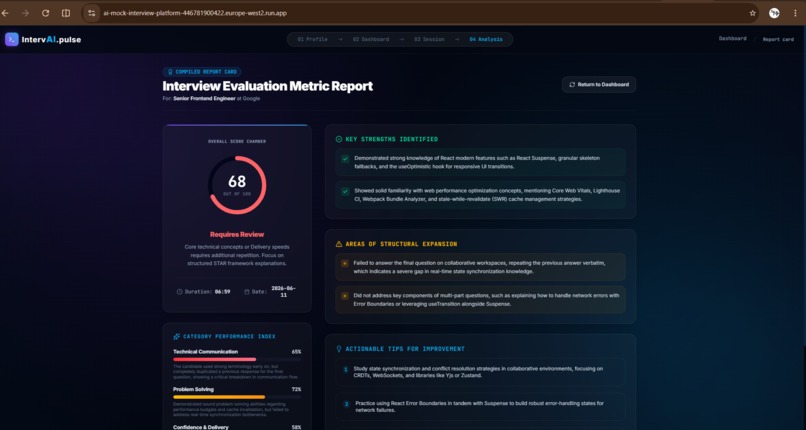Image resolution: width=806 pixels, height=430 pixels.
Task: Click the Technical Communication progress bar
Action: pos(237,360)
